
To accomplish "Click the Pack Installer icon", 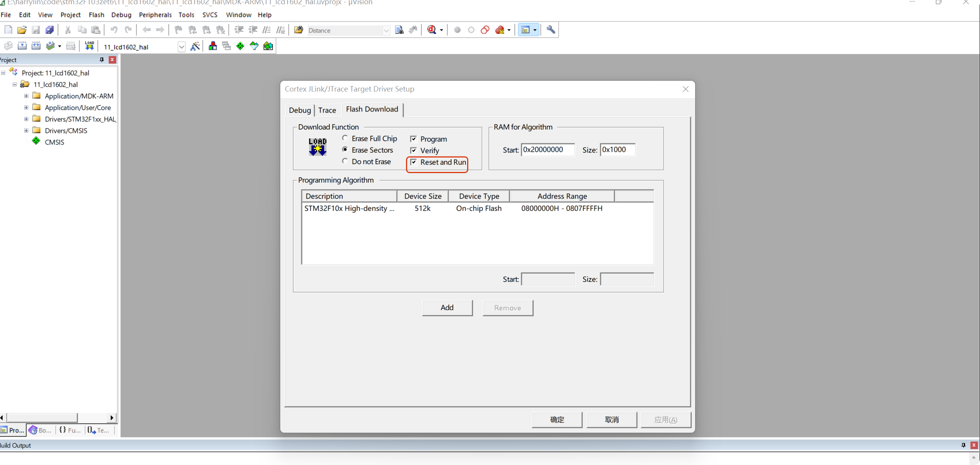I will click(x=268, y=46).
